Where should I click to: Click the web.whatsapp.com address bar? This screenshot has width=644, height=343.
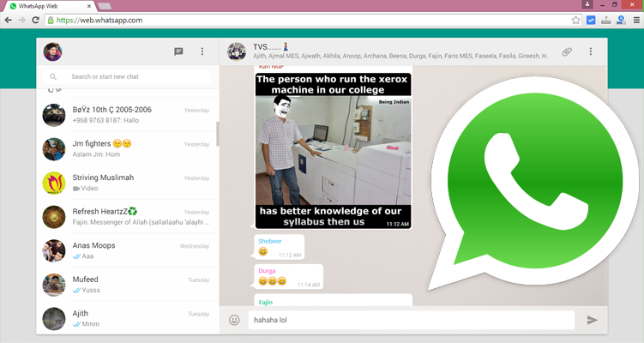(308, 20)
